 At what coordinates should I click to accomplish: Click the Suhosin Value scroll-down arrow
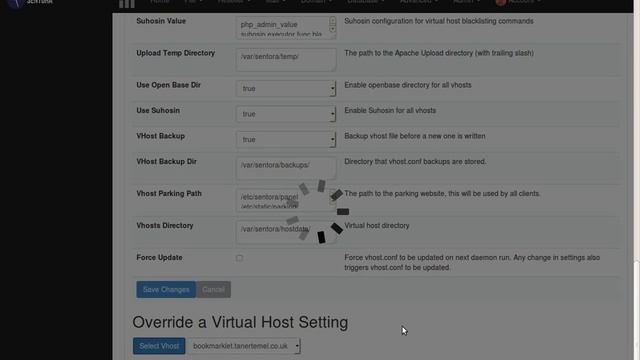pos(333,29)
